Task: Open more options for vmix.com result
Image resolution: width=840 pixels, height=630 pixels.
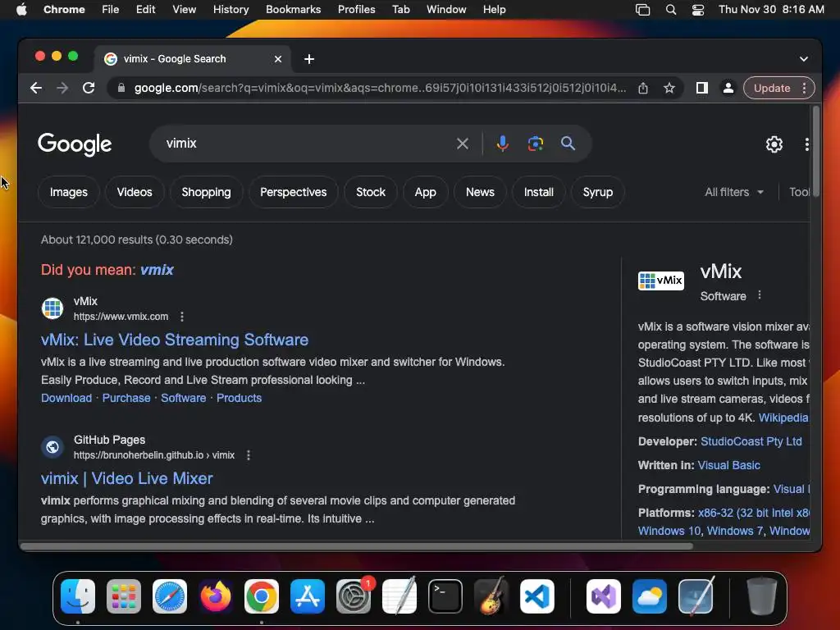Action: tap(182, 317)
